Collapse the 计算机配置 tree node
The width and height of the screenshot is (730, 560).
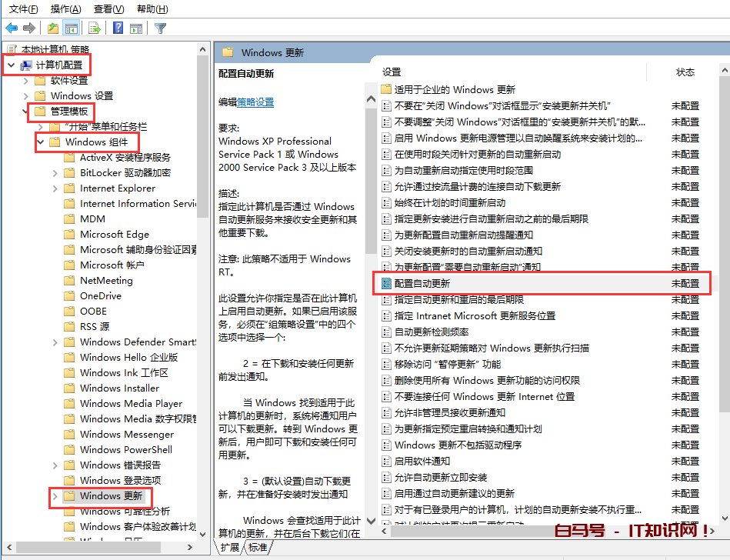pos(10,65)
